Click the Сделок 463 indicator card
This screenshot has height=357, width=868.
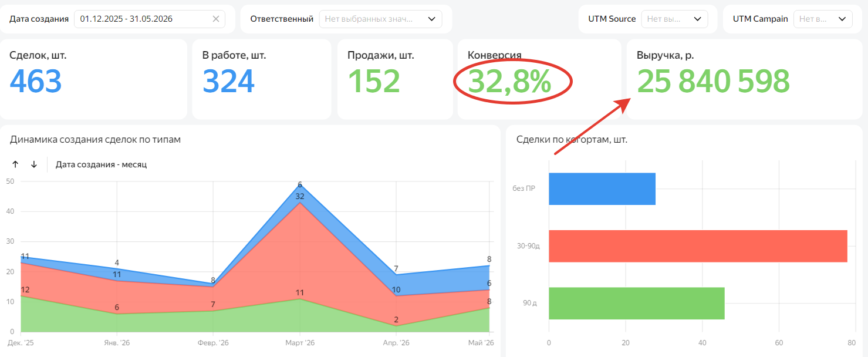coord(93,79)
